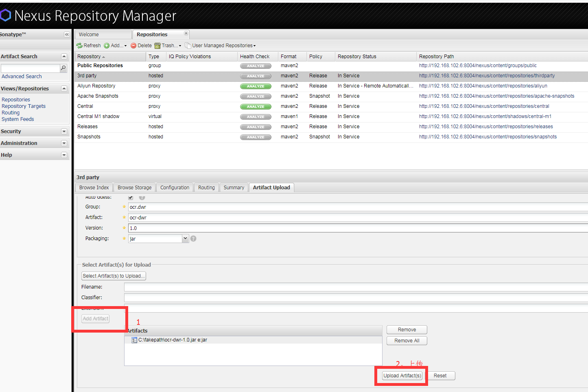The width and height of the screenshot is (588, 392).
Task: Click Analyze for Apache Snapshots
Action: (x=256, y=96)
